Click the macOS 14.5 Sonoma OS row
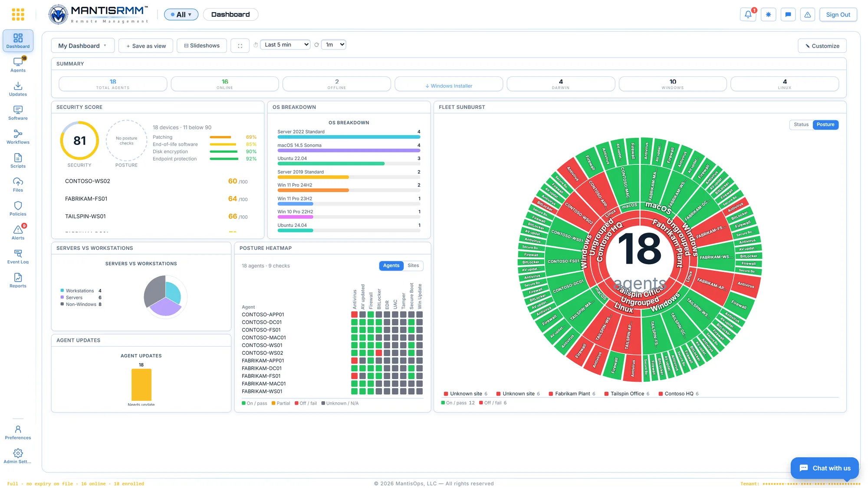This screenshot has width=868, height=488. pos(349,147)
